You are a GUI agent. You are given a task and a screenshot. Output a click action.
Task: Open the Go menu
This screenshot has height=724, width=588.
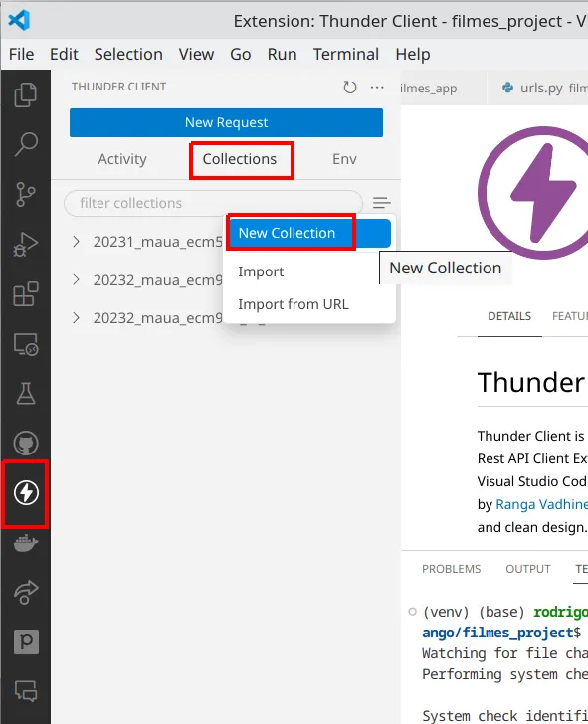point(241,54)
